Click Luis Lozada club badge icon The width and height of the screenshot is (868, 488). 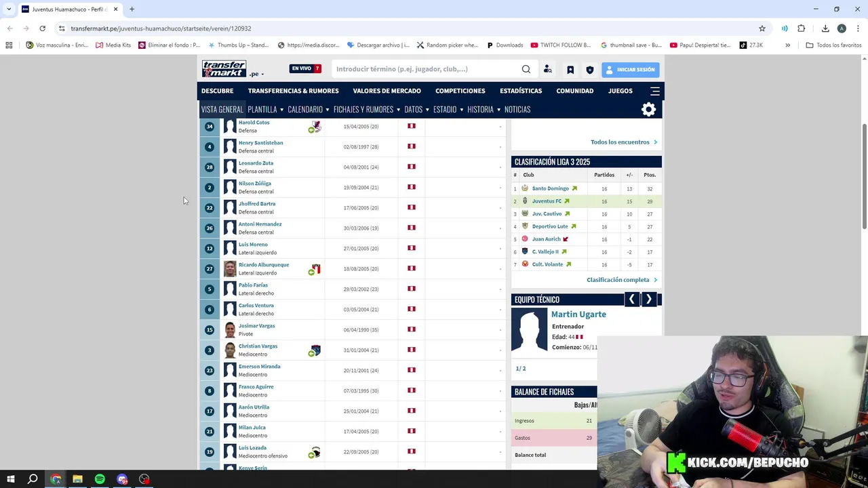(316, 452)
